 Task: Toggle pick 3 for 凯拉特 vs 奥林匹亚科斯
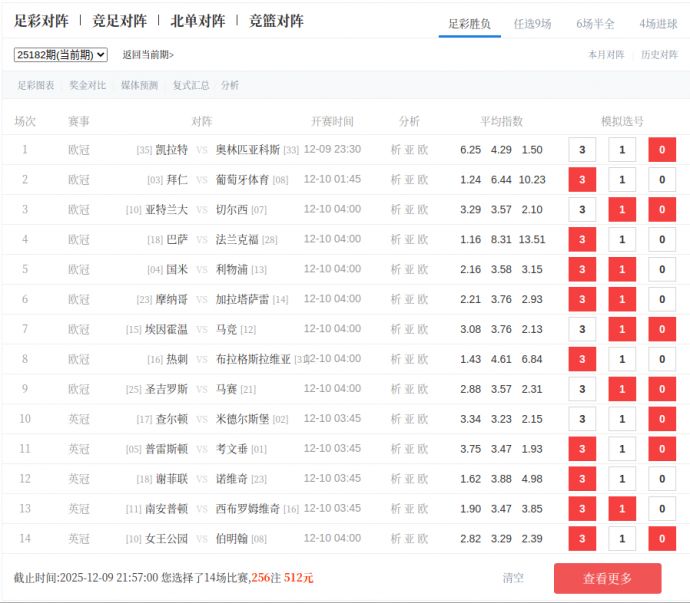(582, 150)
